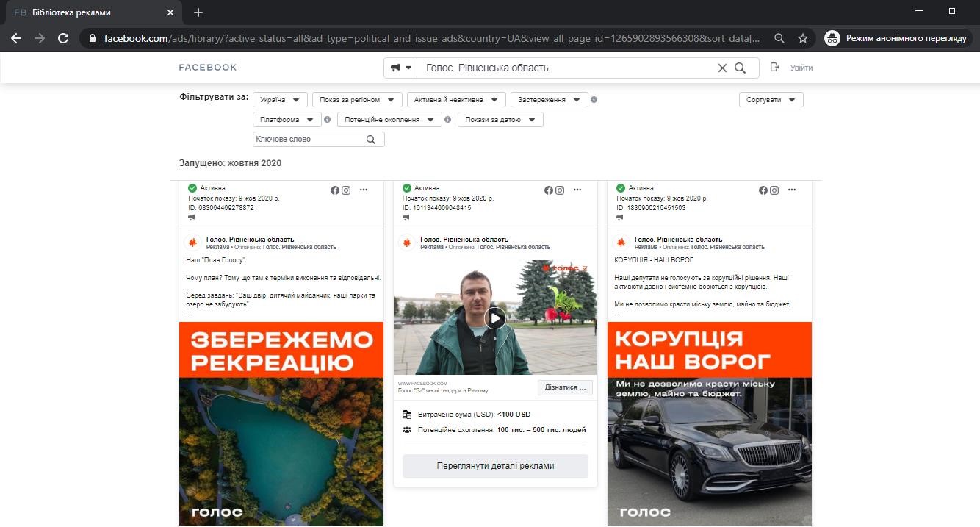The image size is (980, 527).
Task: Click Facebook platform icon on ad 1611344609048415
Action: (549, 190)
